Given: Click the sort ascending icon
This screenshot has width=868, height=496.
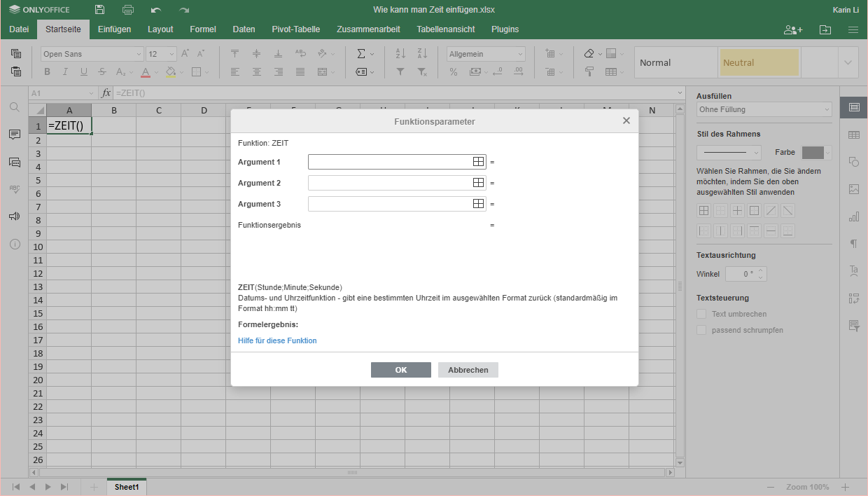Looking at the screenshot, I should (400, 54).
